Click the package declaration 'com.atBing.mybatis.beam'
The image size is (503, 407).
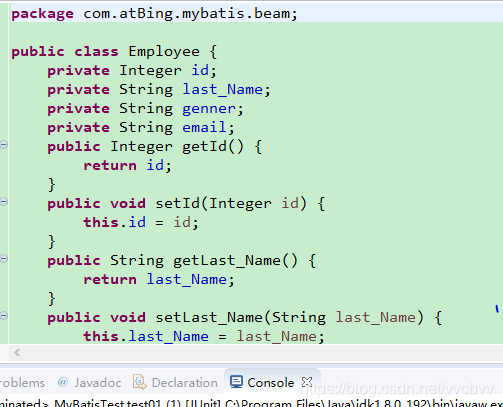tap(187, 14)
